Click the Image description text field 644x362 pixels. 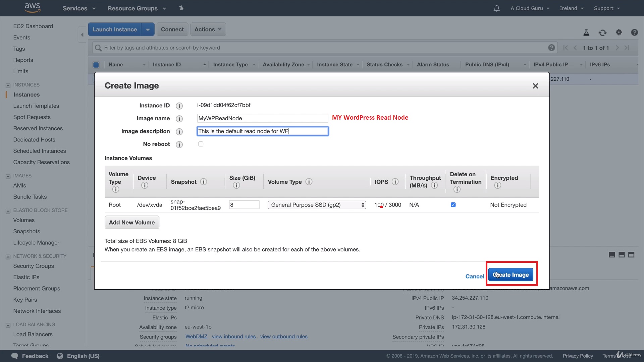point(262,131)
